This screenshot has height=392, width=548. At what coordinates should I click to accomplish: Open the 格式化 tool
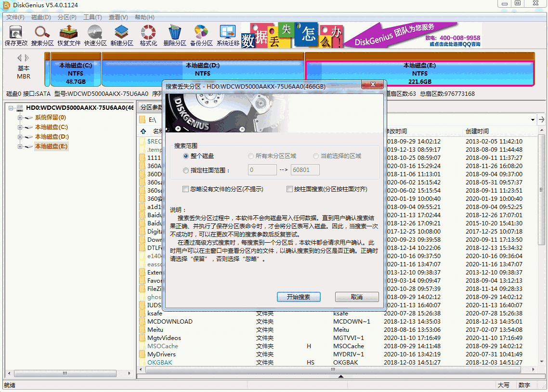click(x=148, y=36)
